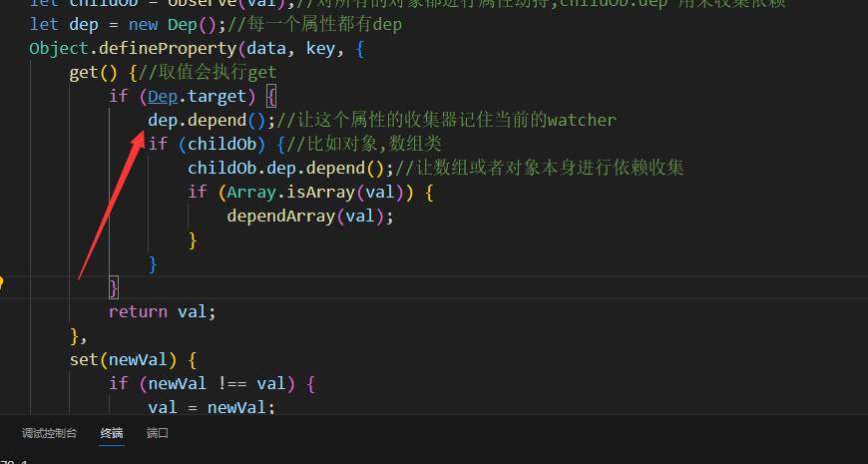Click comment '//比如对象,数组类'
This screenshot has width=868, height=464.
point(364,144)
